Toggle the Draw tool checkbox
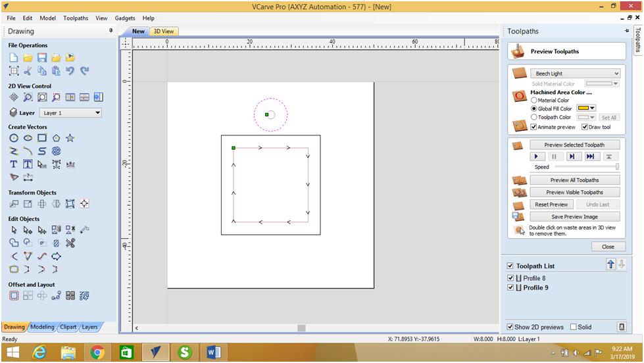Viewport: 644px width, 363px height. [584, 127]
